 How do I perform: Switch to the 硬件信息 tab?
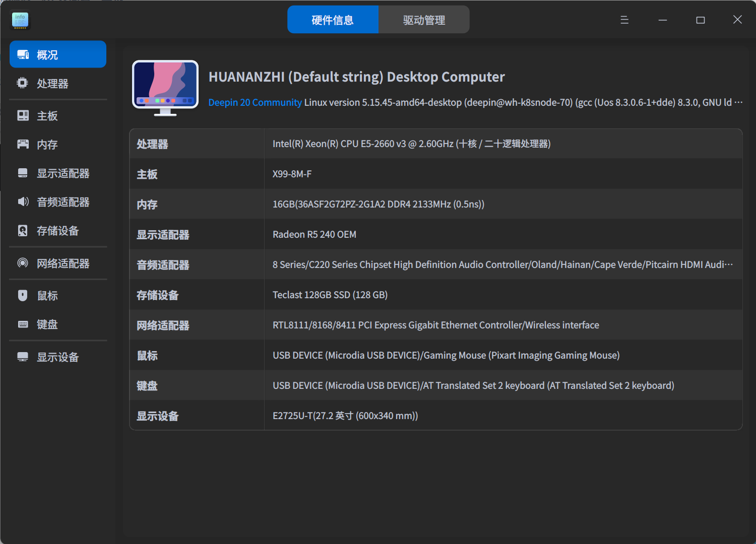click(333, 20)
